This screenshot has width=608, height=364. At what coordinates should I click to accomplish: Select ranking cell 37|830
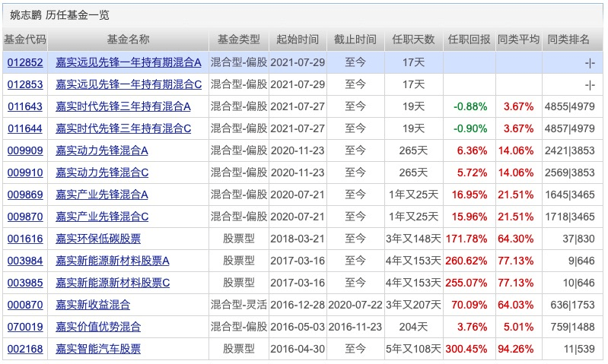click(x=578, y=239)
